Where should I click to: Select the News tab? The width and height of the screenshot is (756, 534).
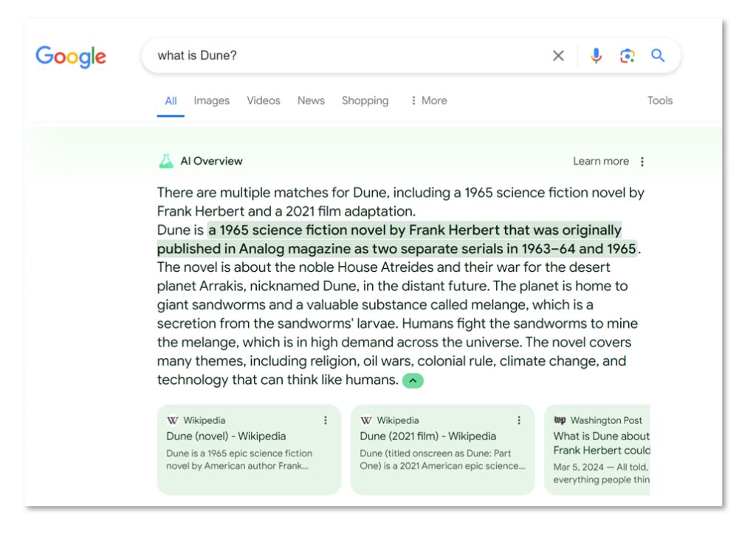coord(311,100)
